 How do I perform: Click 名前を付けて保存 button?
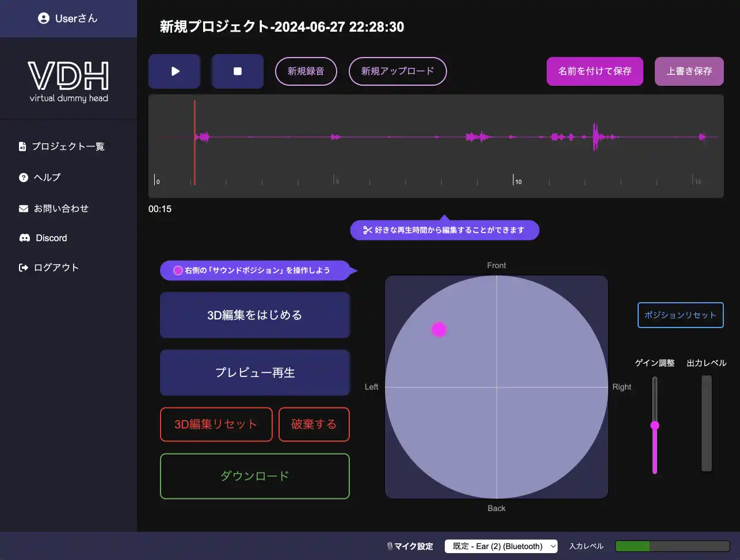[x=595, y=71]
